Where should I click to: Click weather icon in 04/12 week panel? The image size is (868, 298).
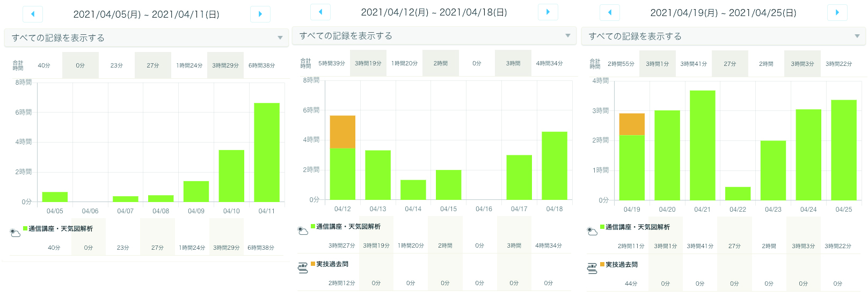point(303,231)
